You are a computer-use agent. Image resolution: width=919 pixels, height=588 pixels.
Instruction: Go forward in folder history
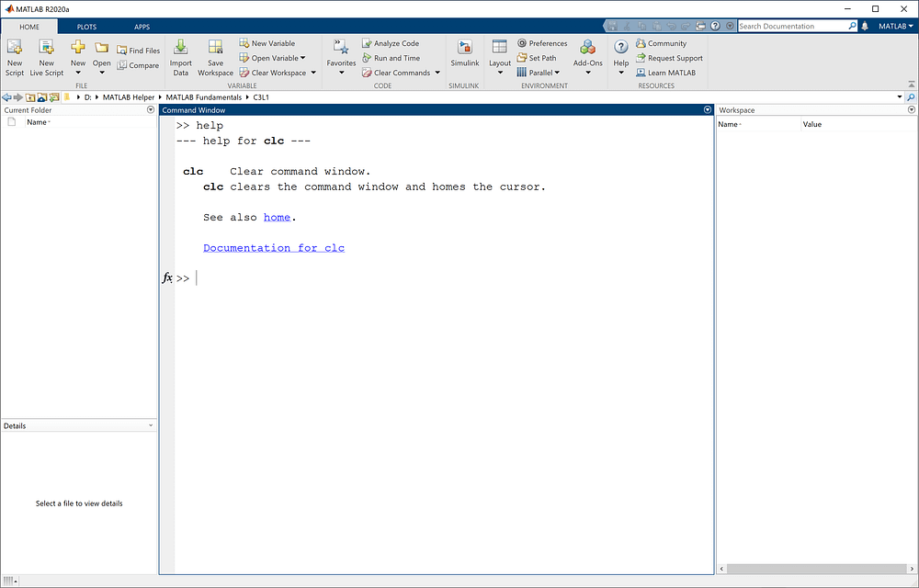pyautogui.click(x=18, y=97)
